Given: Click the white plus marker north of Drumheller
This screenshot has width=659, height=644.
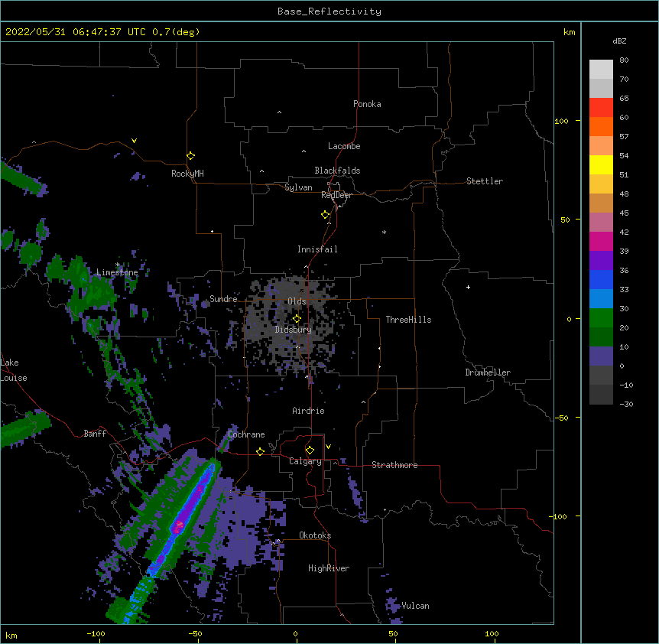Looking at the screenshot, I should [x=468, y=287].
